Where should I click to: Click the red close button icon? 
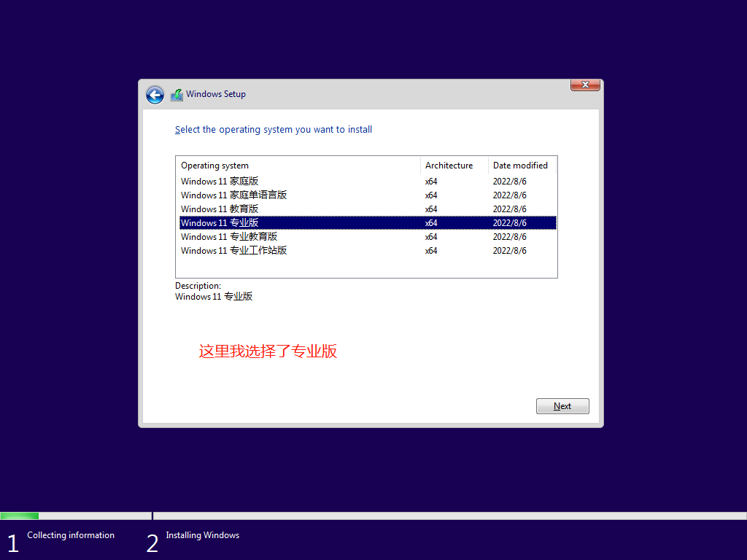coord(585,85)
